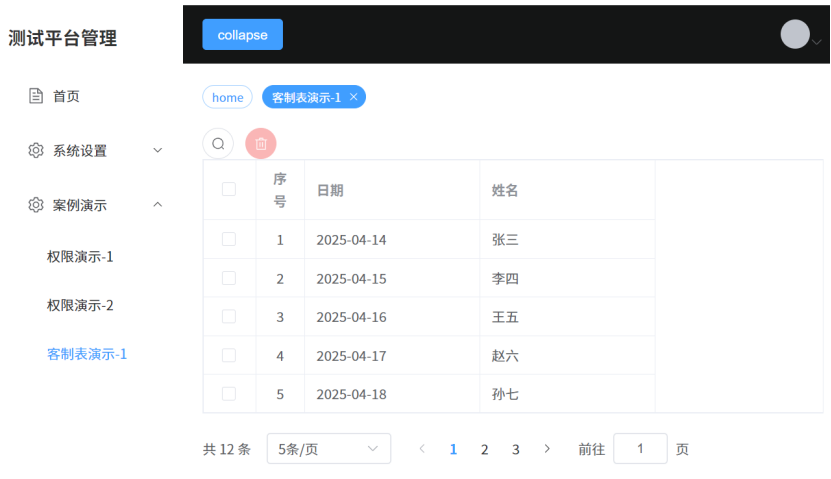Click the document icon beside 首页
Viewport: 831px width, 479px height.
click(x=36, y=96)
